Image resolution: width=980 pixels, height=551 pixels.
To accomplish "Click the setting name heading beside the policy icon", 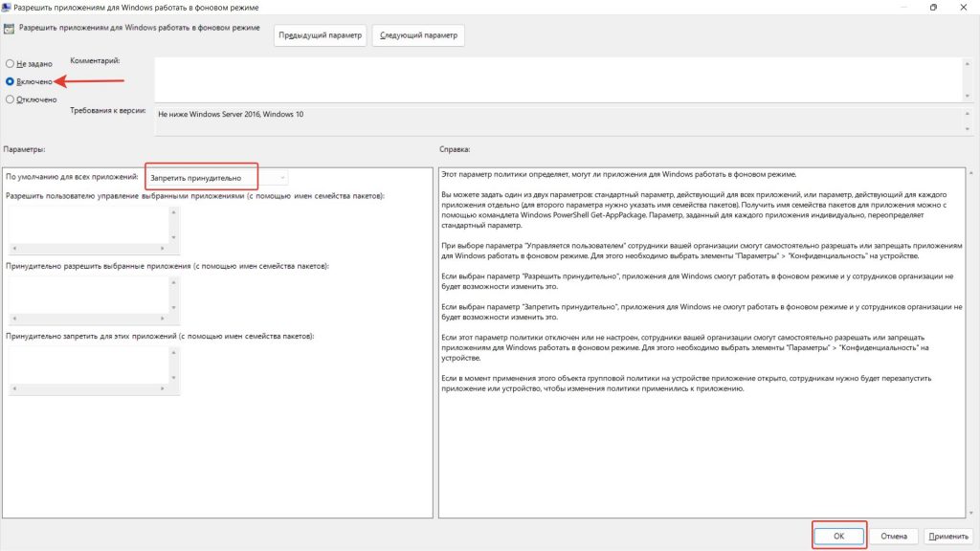I will tap(140, 28).
